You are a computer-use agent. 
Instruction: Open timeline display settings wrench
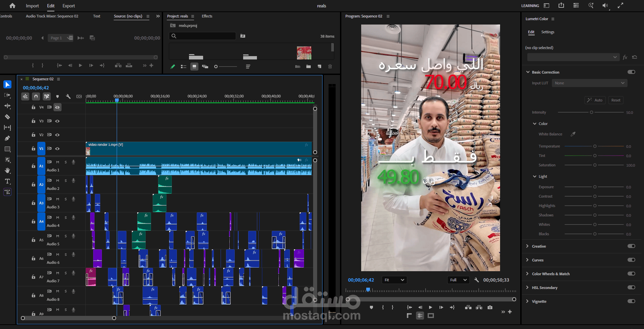pos(68,96)
